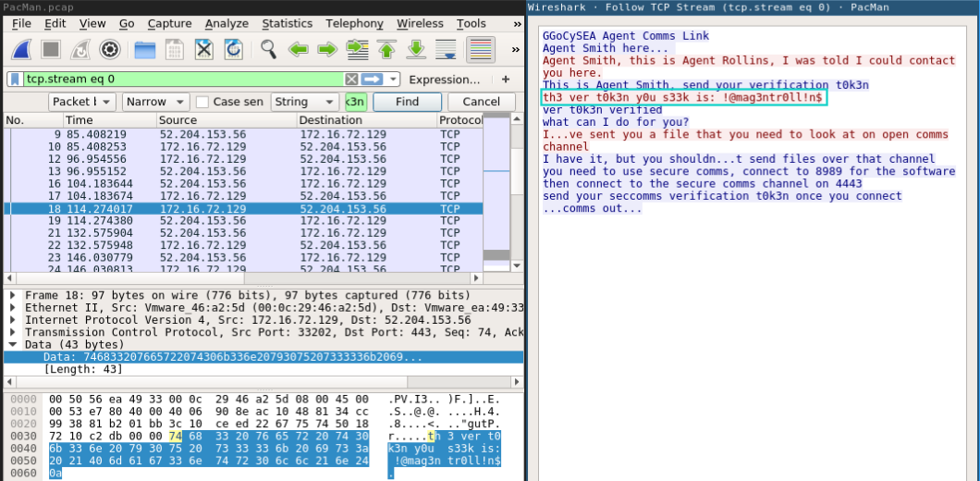The height and width of the screenshot is (481, 980).
Task: Go to last packet icon
Action: [x=416, y=49]
